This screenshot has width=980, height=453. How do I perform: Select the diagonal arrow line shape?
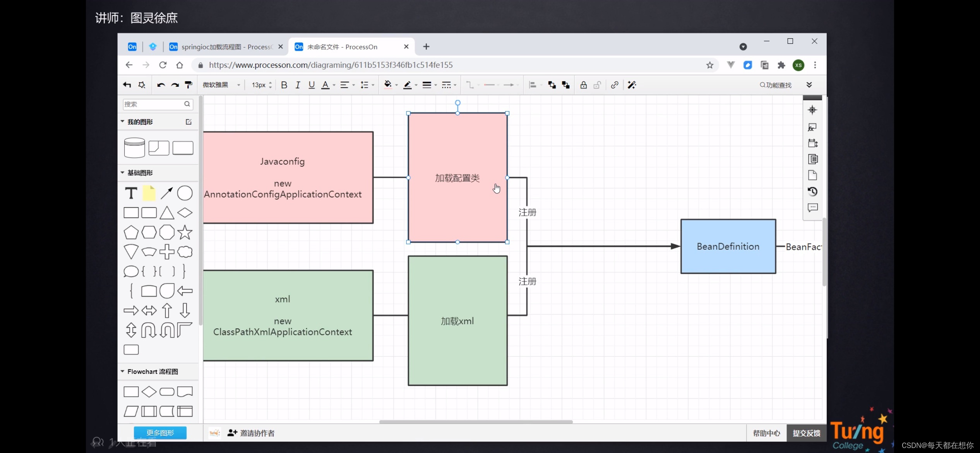coord(167,193)
